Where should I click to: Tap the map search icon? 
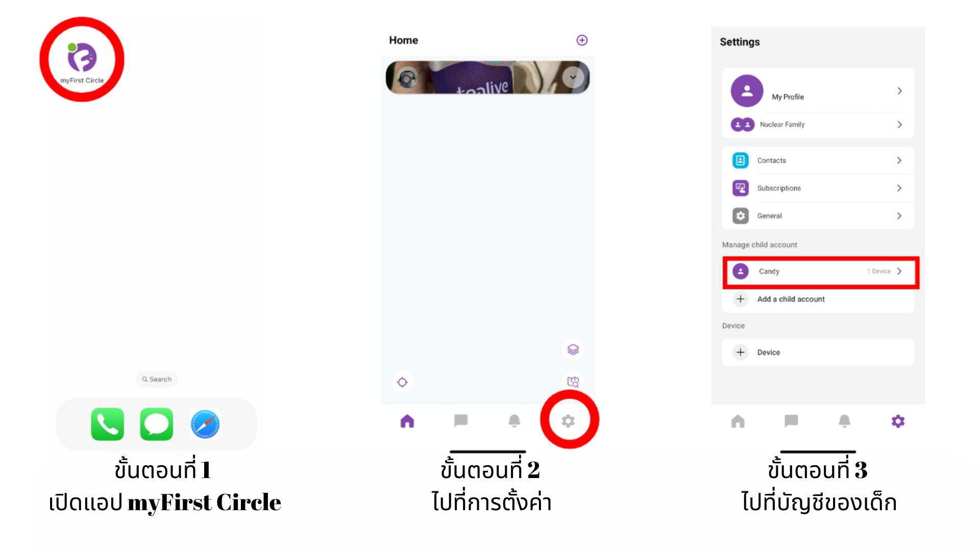[573, 382]
